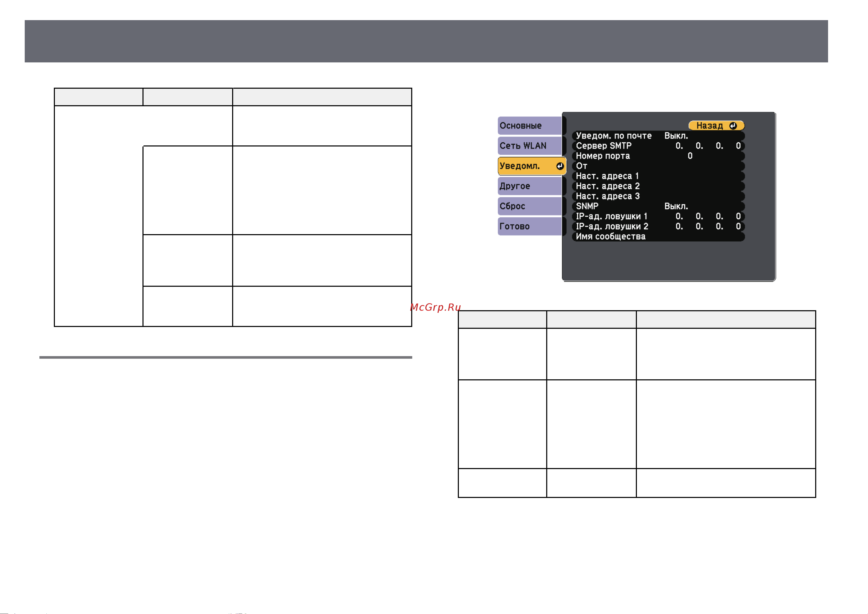Click the enter icon on Назад button
This screenshot has height=614, width=868.
click(733, 126)
